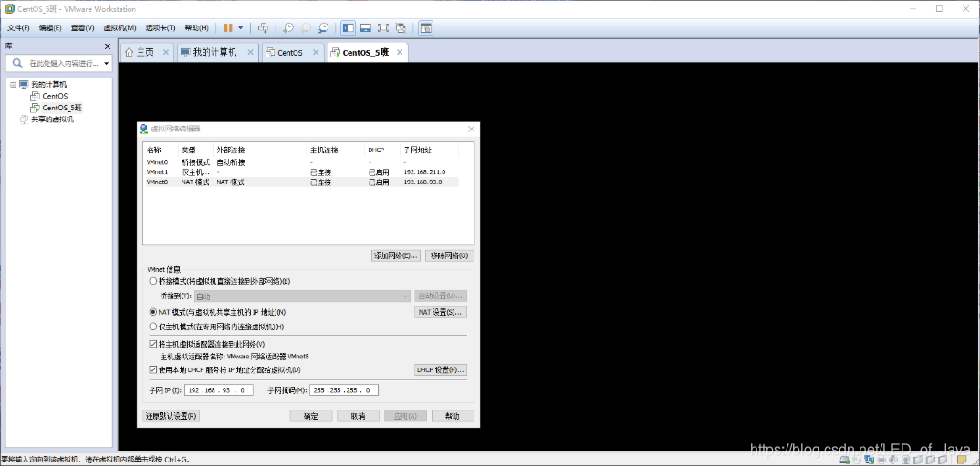Click the 子网掩码 input field
This screenshot has height=467, width=980.
344,390
